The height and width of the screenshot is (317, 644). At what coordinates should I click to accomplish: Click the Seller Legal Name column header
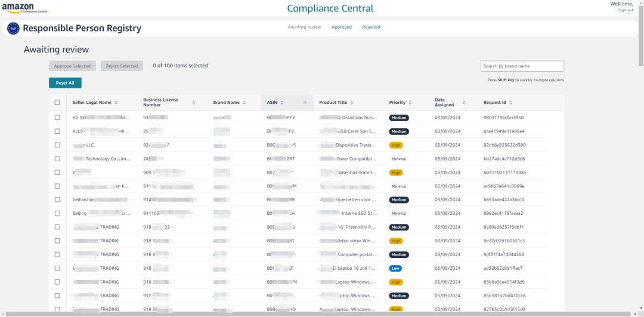[x=92, y=103]
